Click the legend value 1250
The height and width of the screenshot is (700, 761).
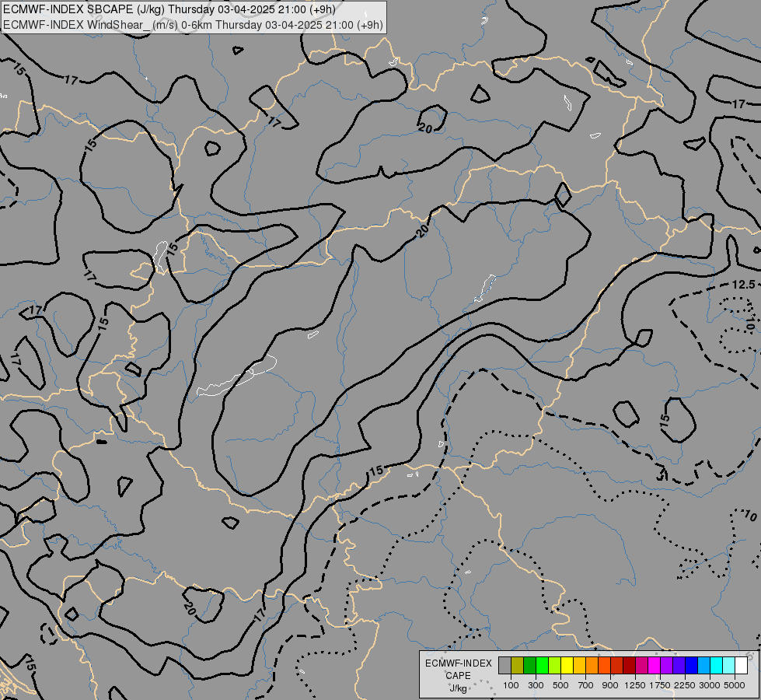click(x=635, y=685)
